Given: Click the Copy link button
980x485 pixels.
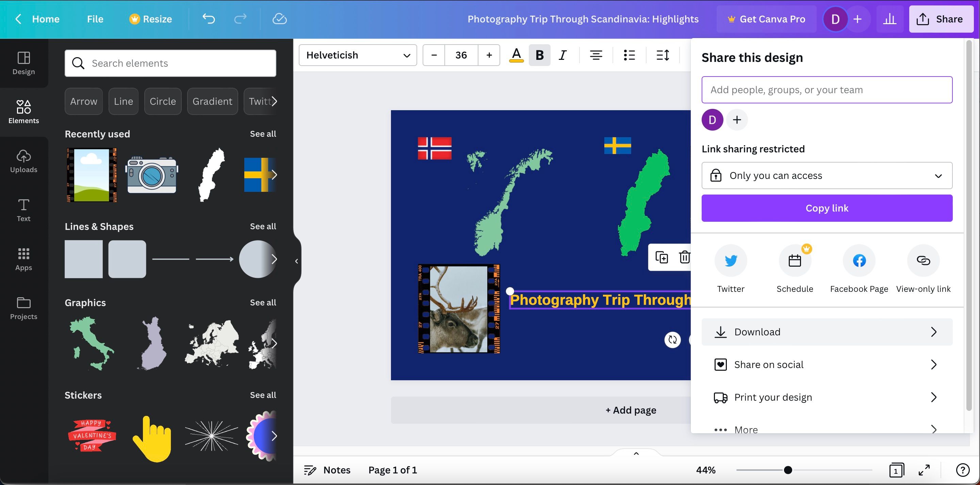Looking at the screenshot, I should (x=827, y=208).
